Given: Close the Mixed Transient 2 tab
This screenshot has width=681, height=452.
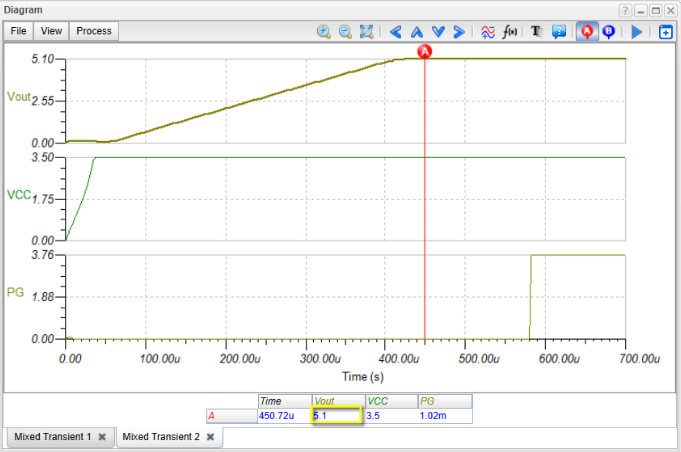Looking at the screenshot, I should pos(210,437).
